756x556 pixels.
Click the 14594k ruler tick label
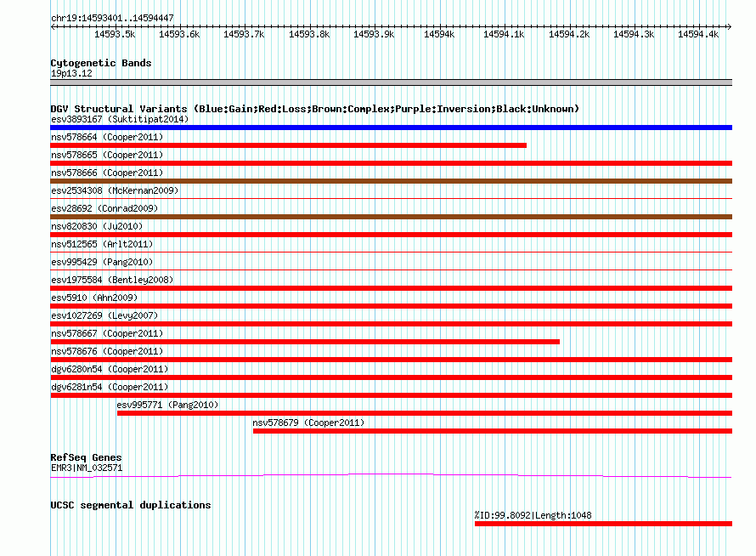click(x=439, y=34)
